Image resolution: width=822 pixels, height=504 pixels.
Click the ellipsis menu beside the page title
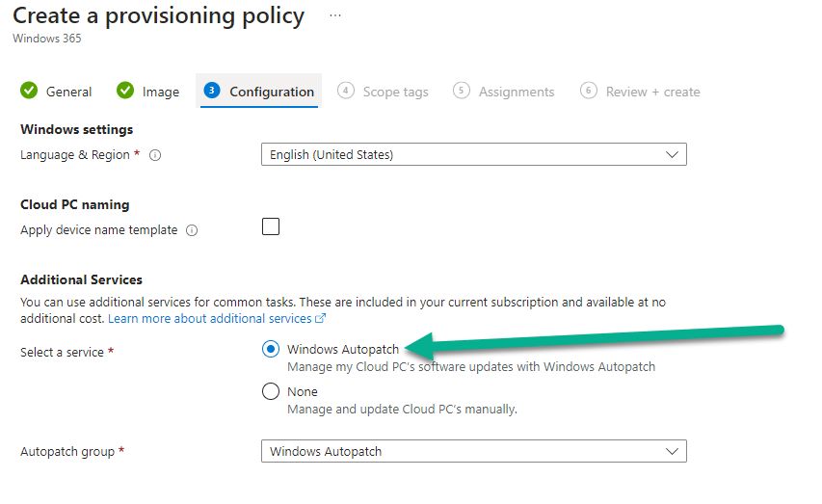tap(334, 16)
